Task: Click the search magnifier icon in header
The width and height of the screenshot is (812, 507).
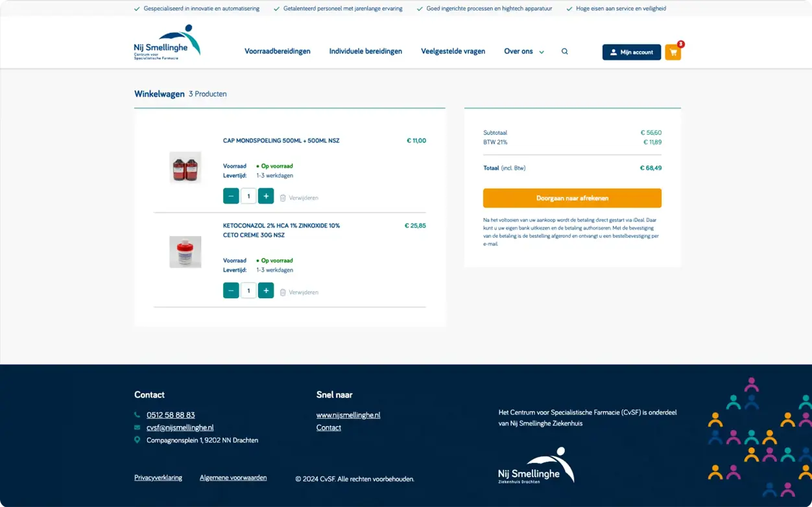Action: [564, 52]
